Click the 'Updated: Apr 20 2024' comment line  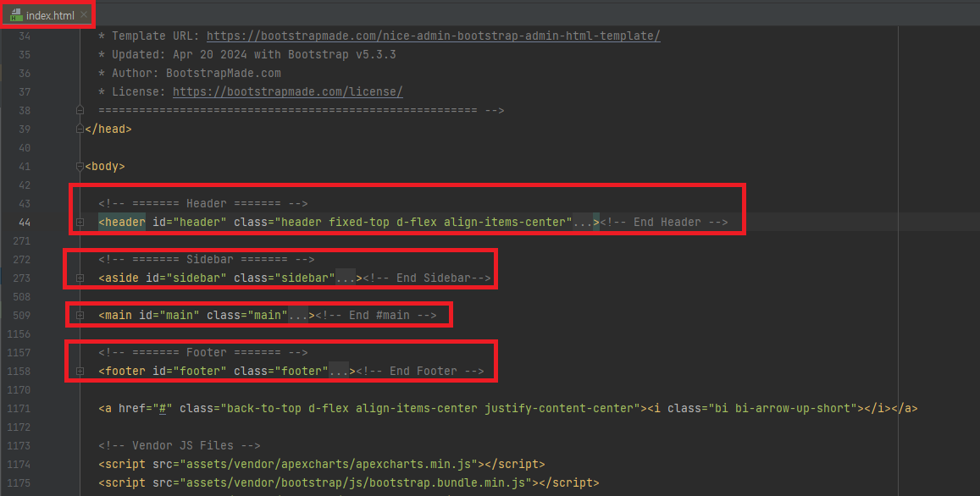247,54
